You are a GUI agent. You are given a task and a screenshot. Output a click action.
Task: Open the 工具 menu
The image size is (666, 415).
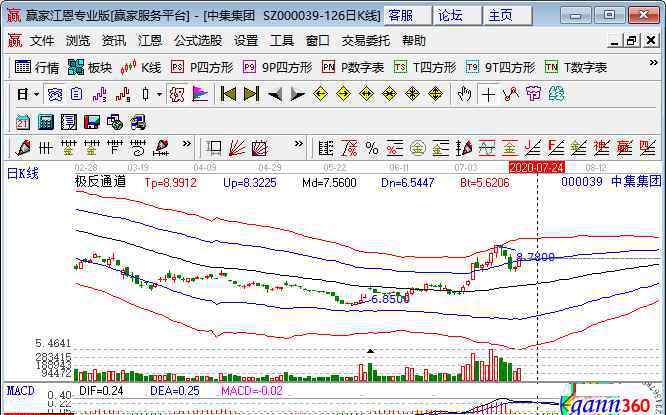coord(282,41)
